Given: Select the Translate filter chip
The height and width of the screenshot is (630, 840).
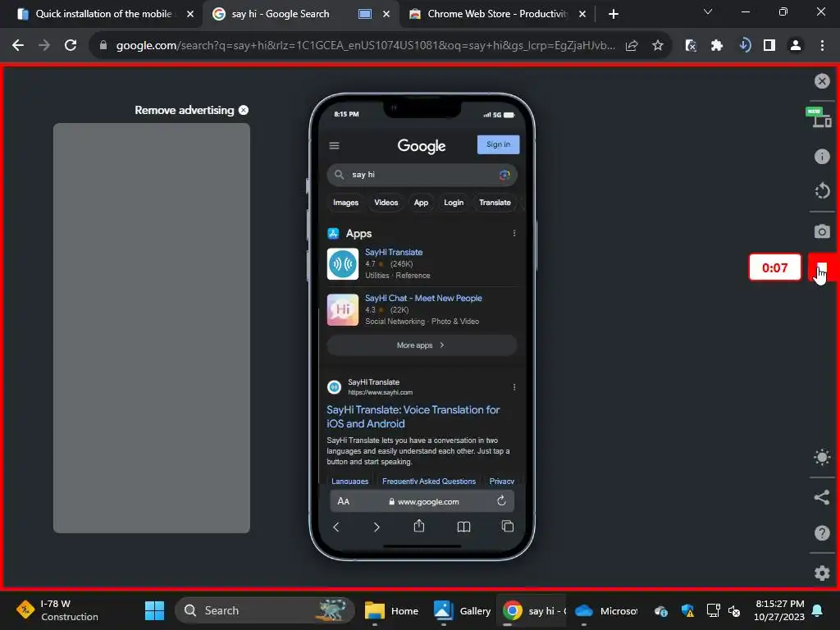Looking at the screenshot, I should [x=495, y=203].
